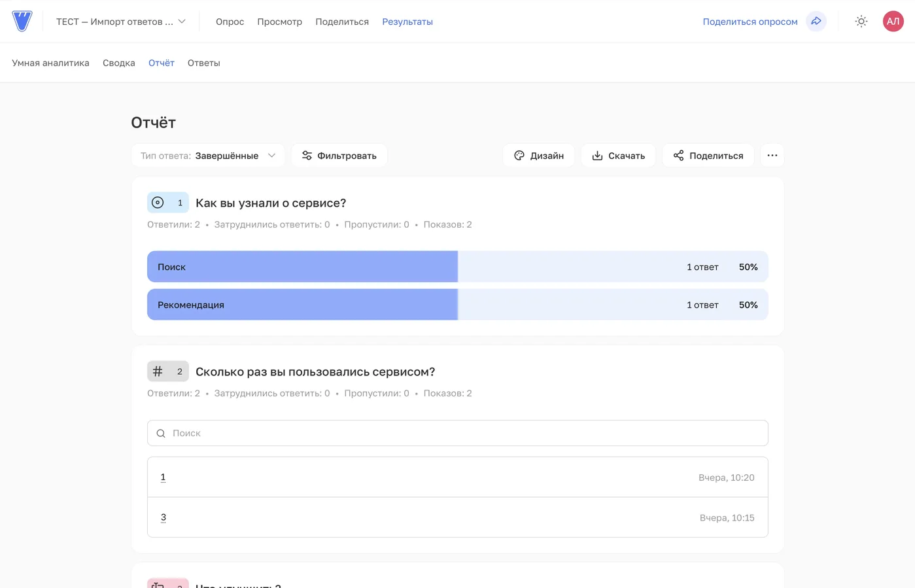915x588 pixels.
Task: Click the Отчёт page heading
Action: coord(153,122)
